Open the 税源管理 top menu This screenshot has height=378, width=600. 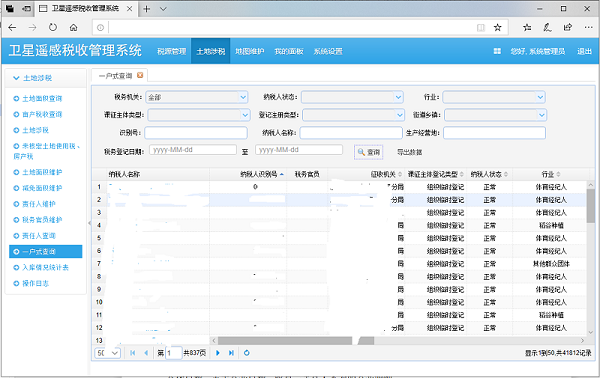tap(171, 51)
